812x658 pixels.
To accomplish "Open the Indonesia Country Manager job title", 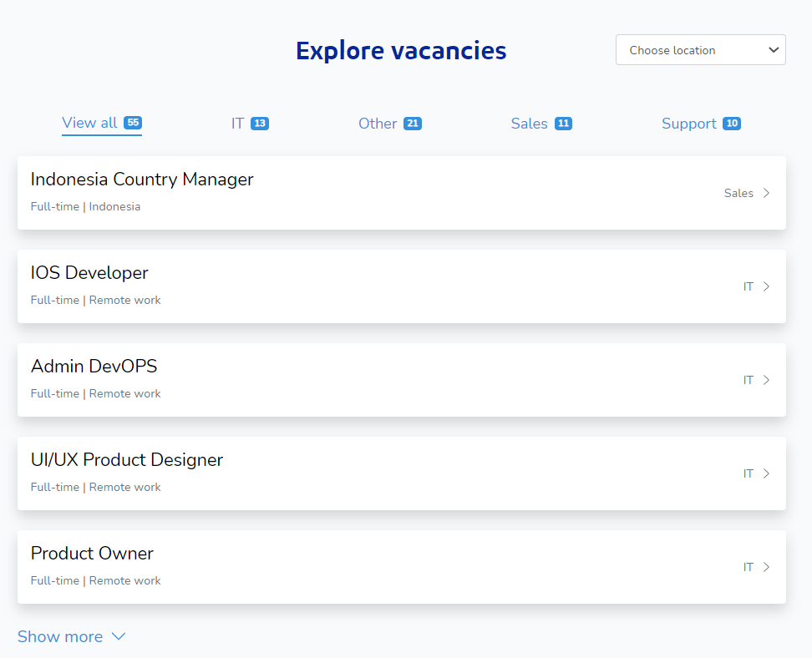I will pyautogui.click(x=142, y=180).
